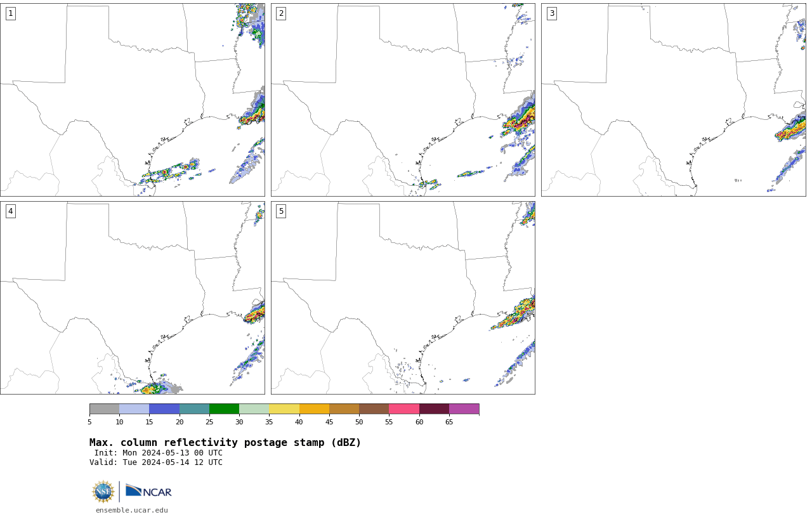Open postage stamp map panel 3

click(674, 100)
